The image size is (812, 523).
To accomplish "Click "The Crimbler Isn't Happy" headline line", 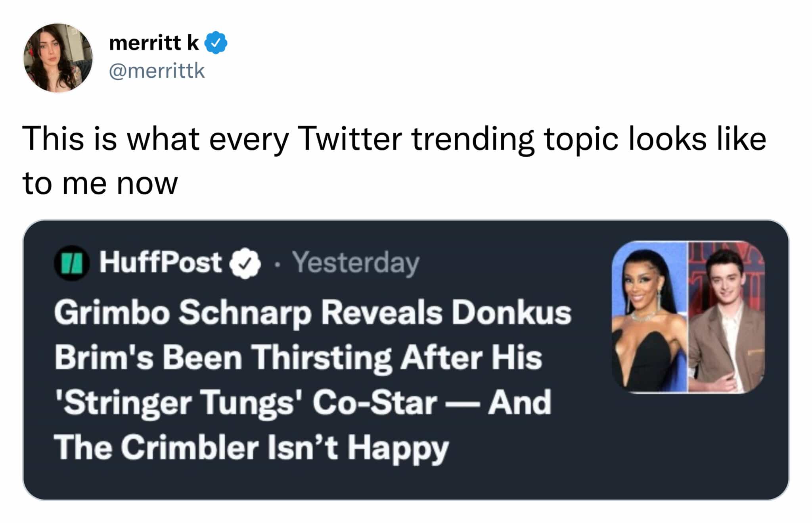I will click(251, 447).
